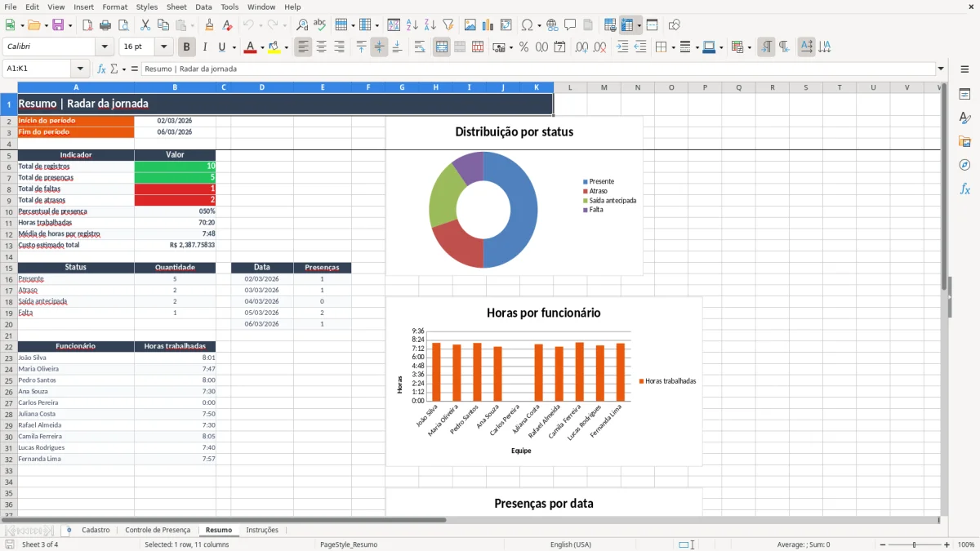Add a decimal place
The height and width of the screenshot is (551, 980).
pos(582,47)
